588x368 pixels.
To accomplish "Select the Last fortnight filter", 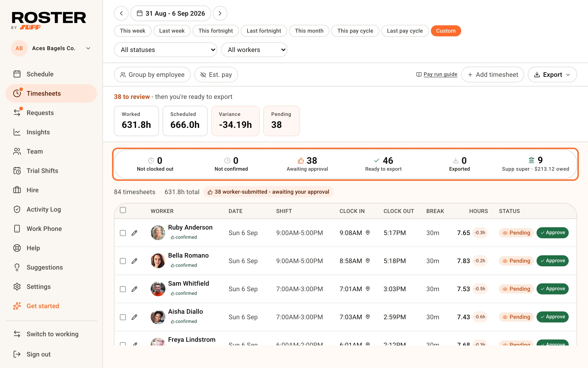I will coord(264,31).
